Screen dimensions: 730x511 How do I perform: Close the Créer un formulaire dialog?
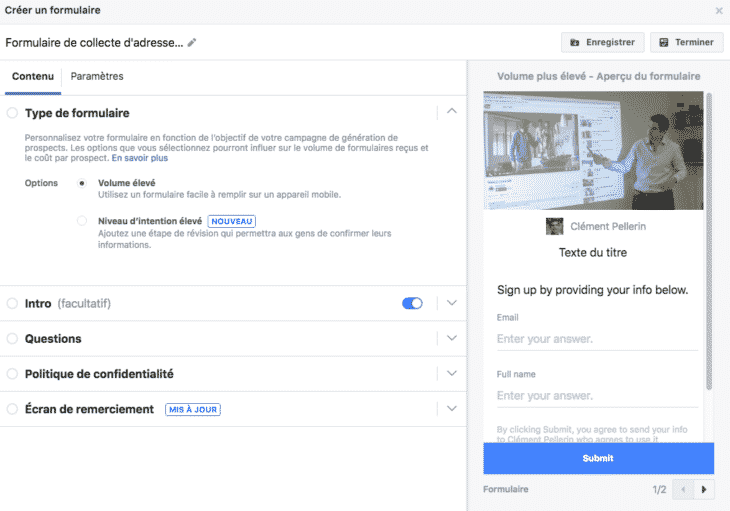click(718, 11)
